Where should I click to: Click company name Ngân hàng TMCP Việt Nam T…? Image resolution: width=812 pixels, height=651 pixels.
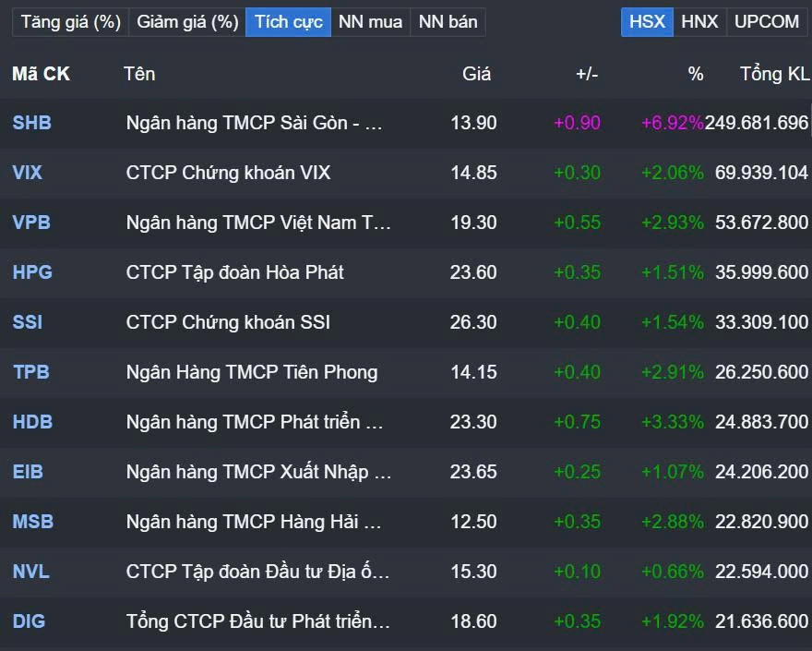(258, 223)
